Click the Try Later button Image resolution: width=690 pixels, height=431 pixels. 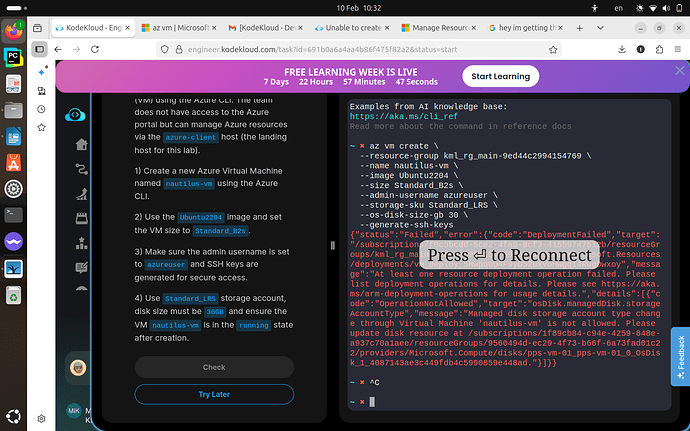(214, 394)
